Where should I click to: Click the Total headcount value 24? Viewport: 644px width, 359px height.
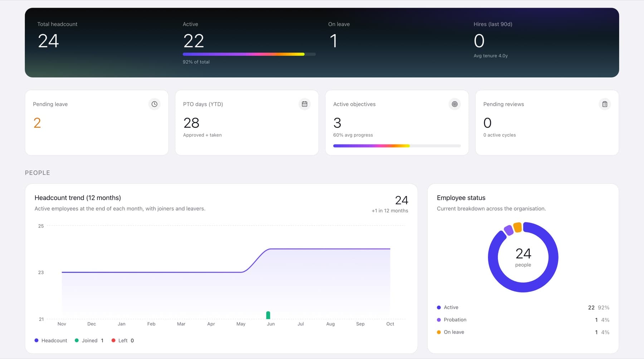48,41
